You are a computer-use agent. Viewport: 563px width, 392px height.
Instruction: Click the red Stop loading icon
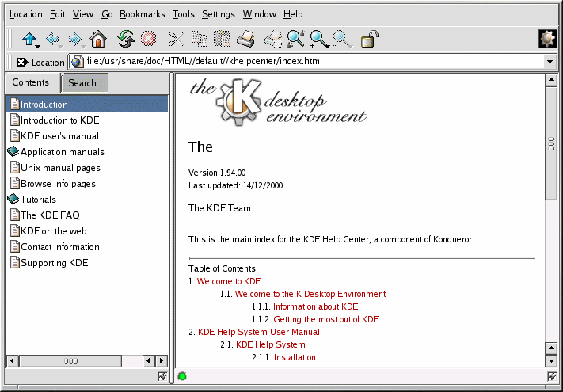(x=148, y=38)
